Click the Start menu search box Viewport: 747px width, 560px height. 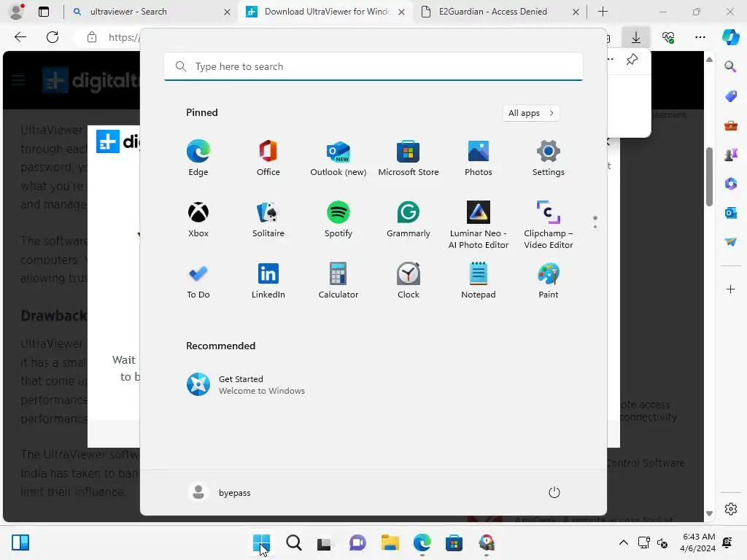pyautogui.click(x=373, y=66)
